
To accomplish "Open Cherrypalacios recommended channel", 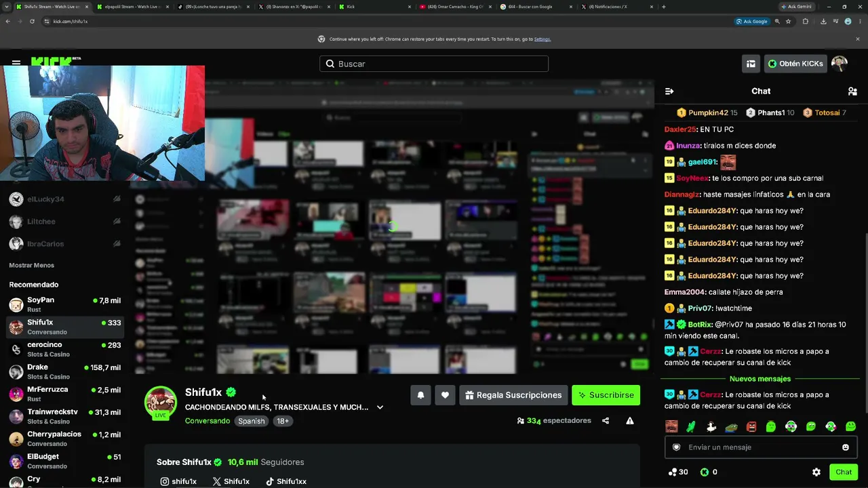I will [65, 439].
